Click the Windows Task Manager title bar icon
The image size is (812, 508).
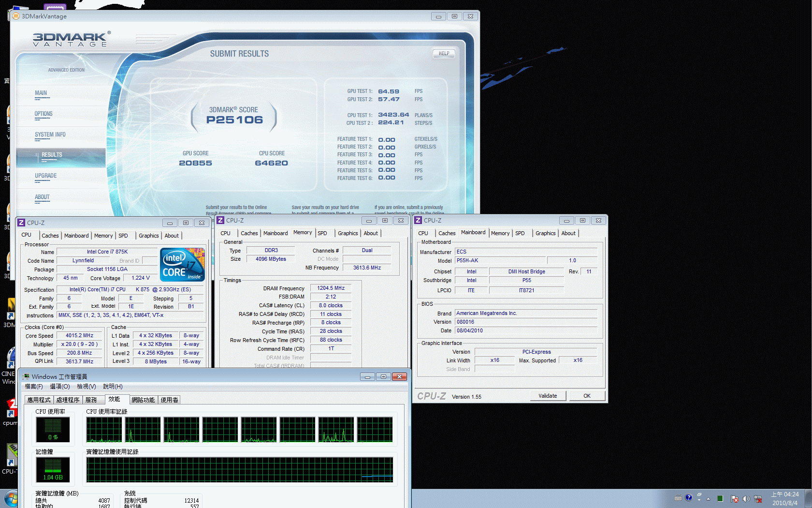(26, 376)
